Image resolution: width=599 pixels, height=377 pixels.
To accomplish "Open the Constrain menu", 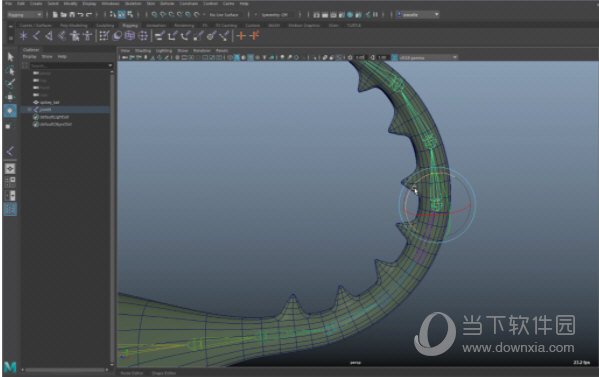I will click(x=188, y=3).
